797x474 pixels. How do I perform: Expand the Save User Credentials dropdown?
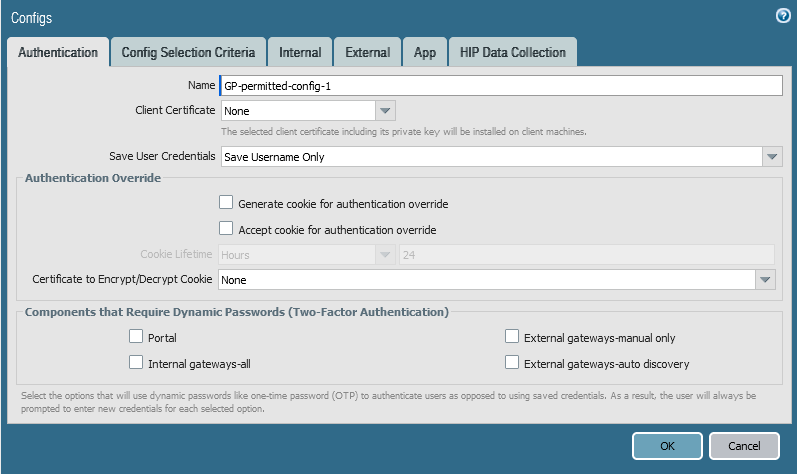tap(771, 157)
